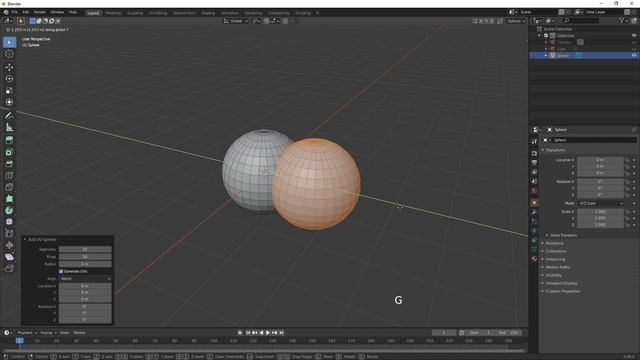Click the Rings value field
Image resolution: width=640 pixels, height=360 pixels.
85,257
